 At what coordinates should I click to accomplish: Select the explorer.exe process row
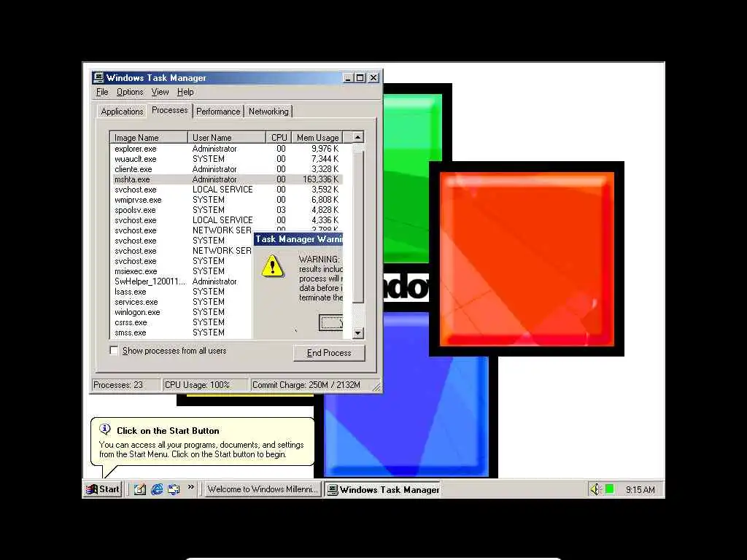(x=226, y=149)
